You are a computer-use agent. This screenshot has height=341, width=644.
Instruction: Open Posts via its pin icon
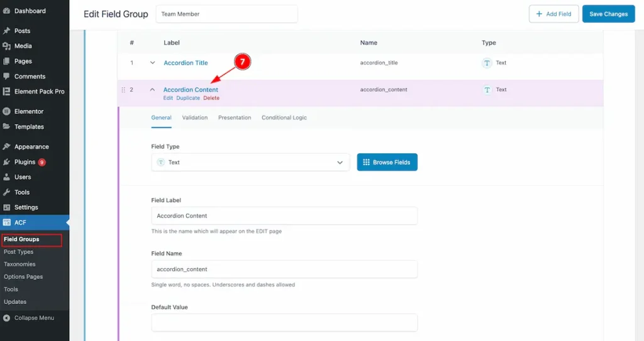6,31
